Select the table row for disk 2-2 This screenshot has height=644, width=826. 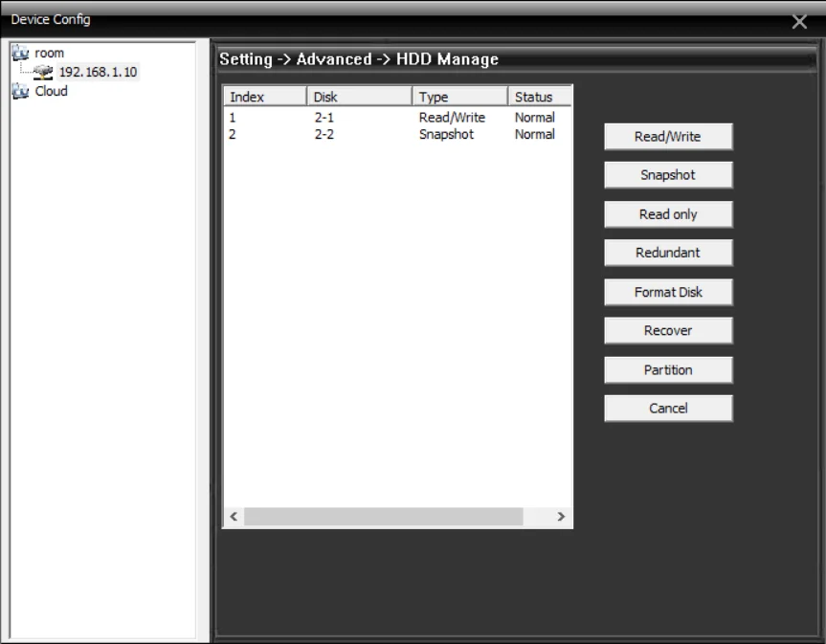click(392, 135)
